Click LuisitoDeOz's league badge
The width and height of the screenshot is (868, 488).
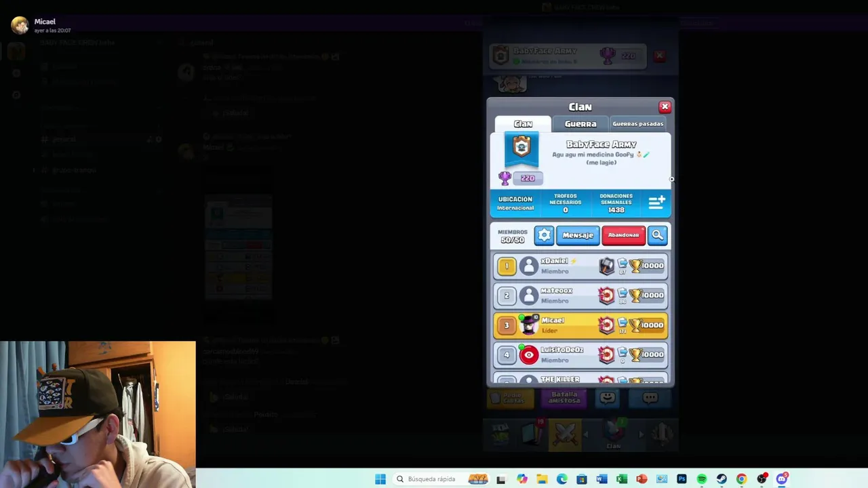[606, 354]
